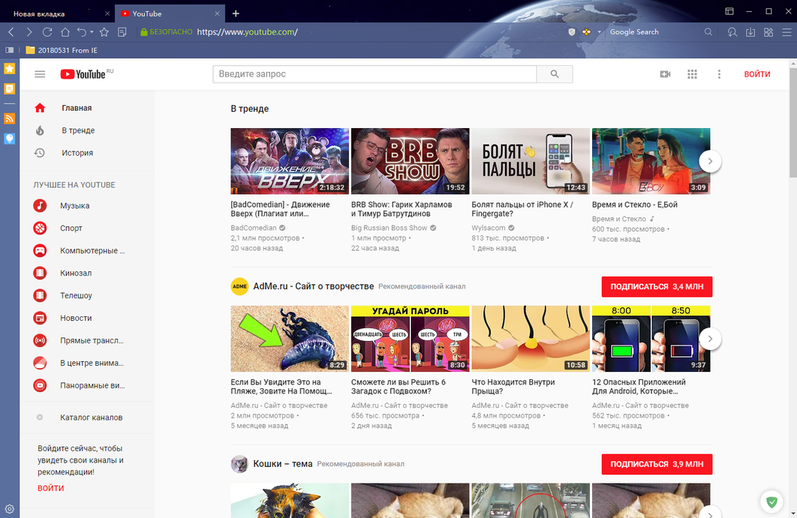The image size is (797, 518).
Task: Open the notes icon in left sidebar
Action: [10, 89]
